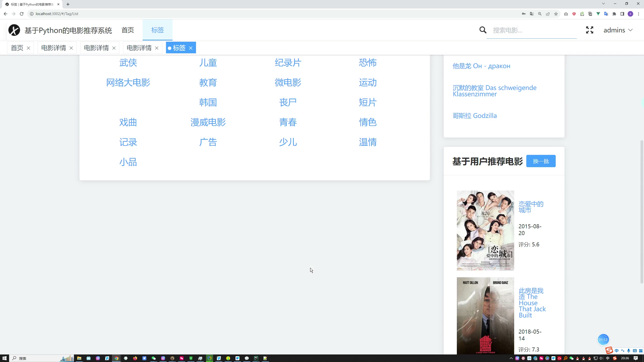The width and height of the screenshot is (644, 362).
Task: Close the third 电影详情 tab
Action: pos(157,48)
